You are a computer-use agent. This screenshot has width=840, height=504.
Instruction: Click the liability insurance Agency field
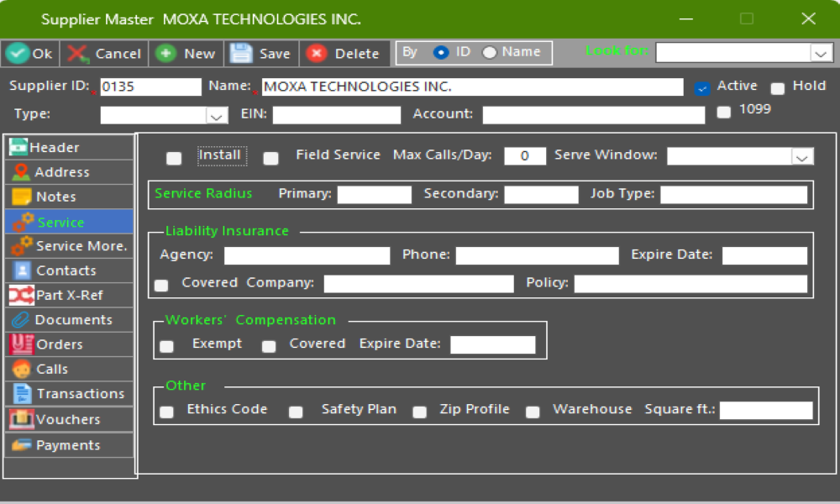pos(307,255)
